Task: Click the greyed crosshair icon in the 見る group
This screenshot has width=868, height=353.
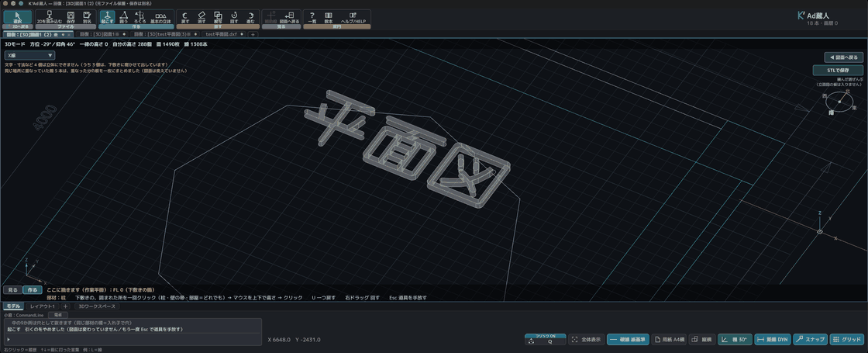Action: click(270, 16)
